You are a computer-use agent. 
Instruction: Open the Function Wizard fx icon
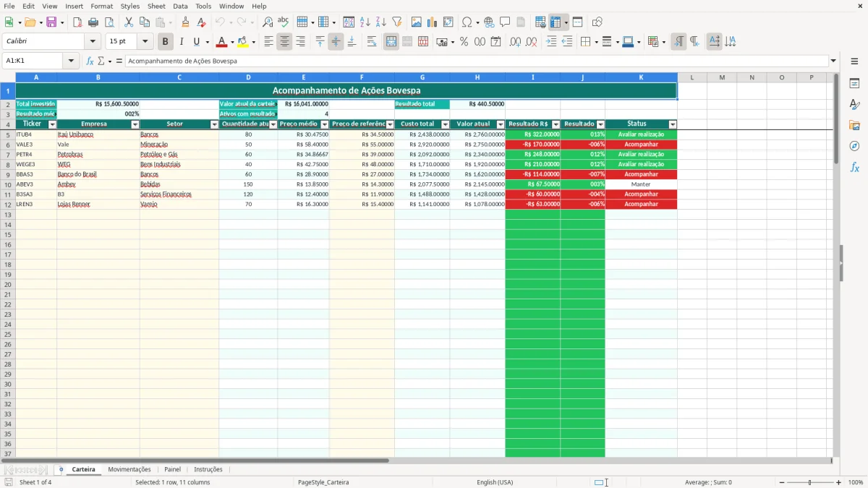coord(90,61)
